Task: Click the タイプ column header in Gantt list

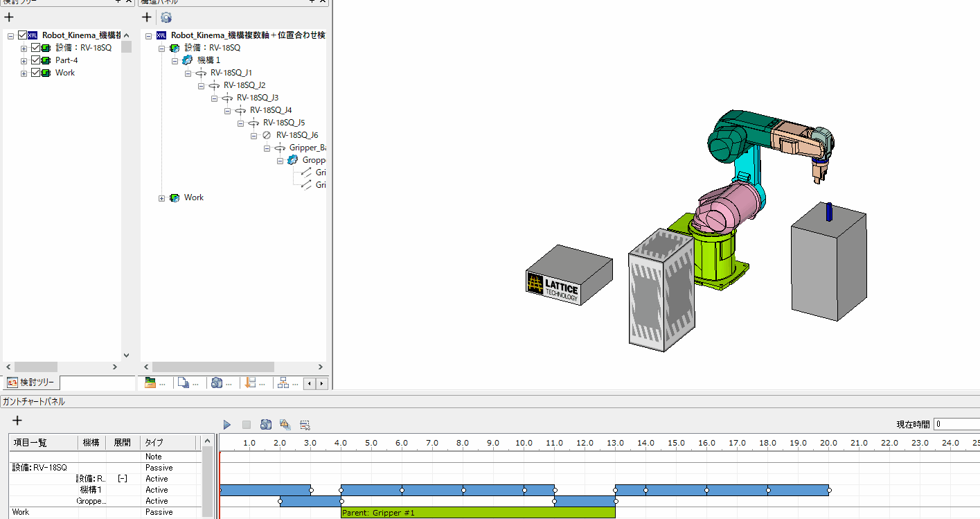Action: coord(152,443)
